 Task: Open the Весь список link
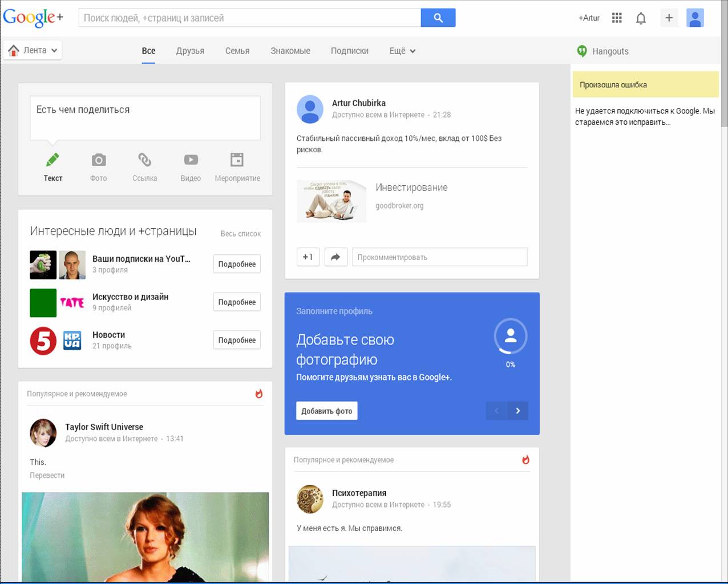[x=240, y=234]
